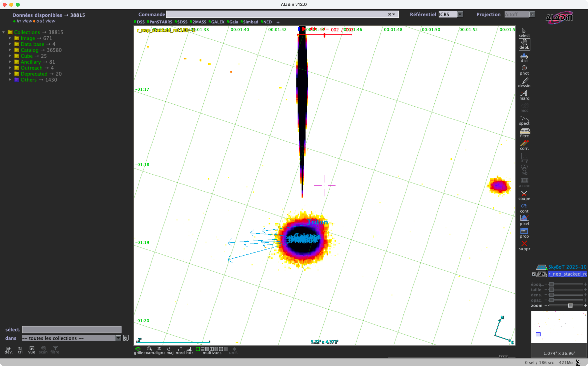Viewport: 588px width, 366px height.
Task: Expand the Image folder
Action: [x=10, y=38]
